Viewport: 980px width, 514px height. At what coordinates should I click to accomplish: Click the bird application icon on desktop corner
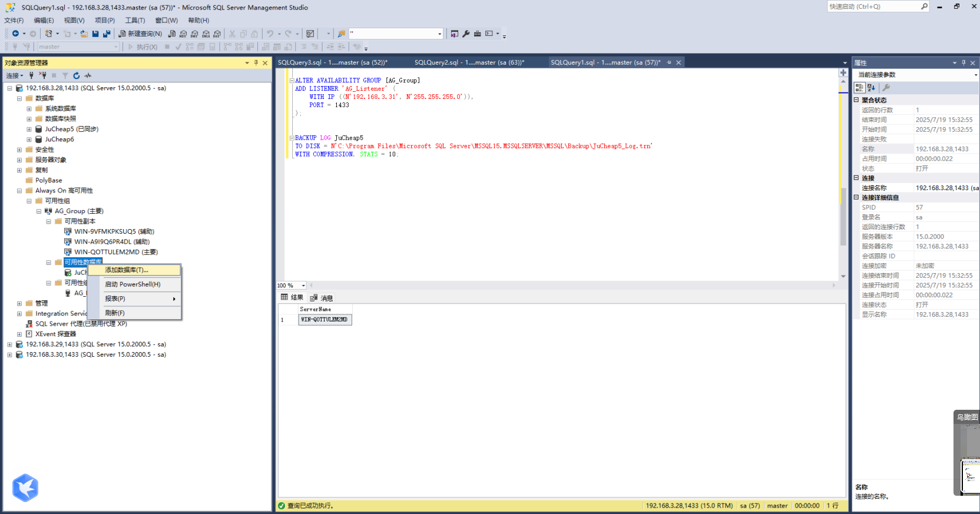click(x=25, y=488)
